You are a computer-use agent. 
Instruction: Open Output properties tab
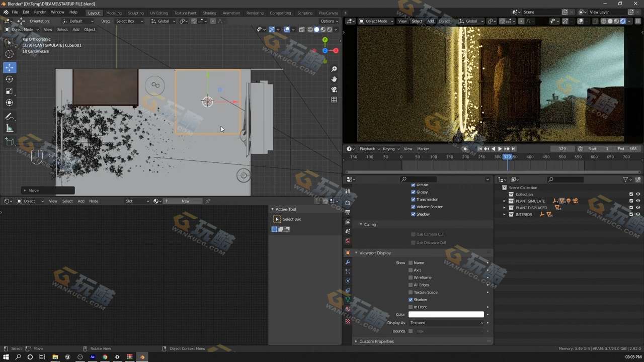(348, 212)
